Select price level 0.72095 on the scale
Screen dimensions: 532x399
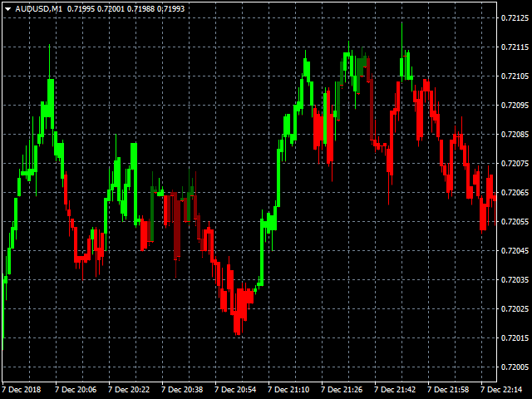click(x=515, y=106)
